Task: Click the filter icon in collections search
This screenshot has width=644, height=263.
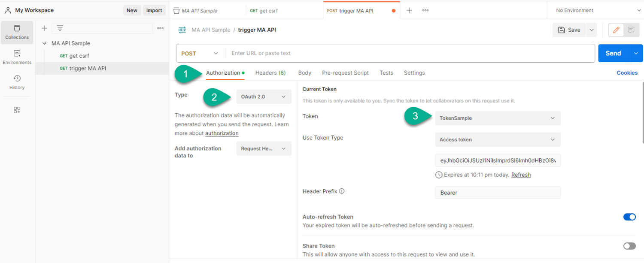Action: point(60,28)
